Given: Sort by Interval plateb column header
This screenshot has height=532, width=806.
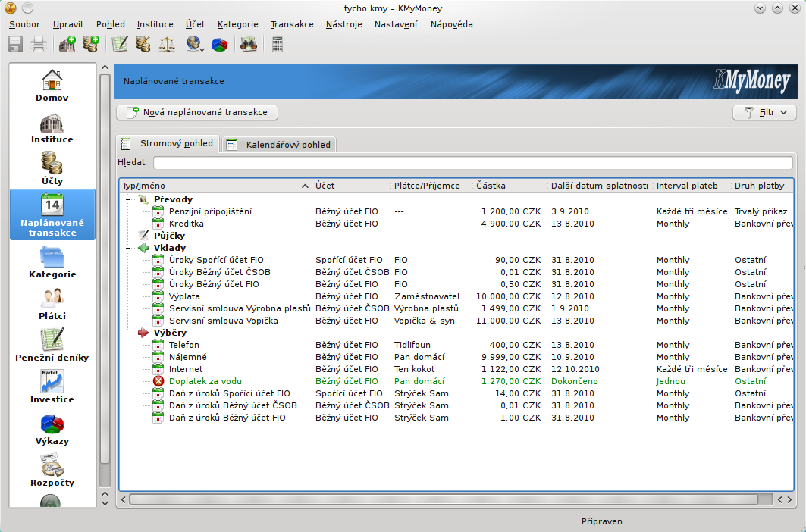Looking at the screenshot, I should point(692,186).
